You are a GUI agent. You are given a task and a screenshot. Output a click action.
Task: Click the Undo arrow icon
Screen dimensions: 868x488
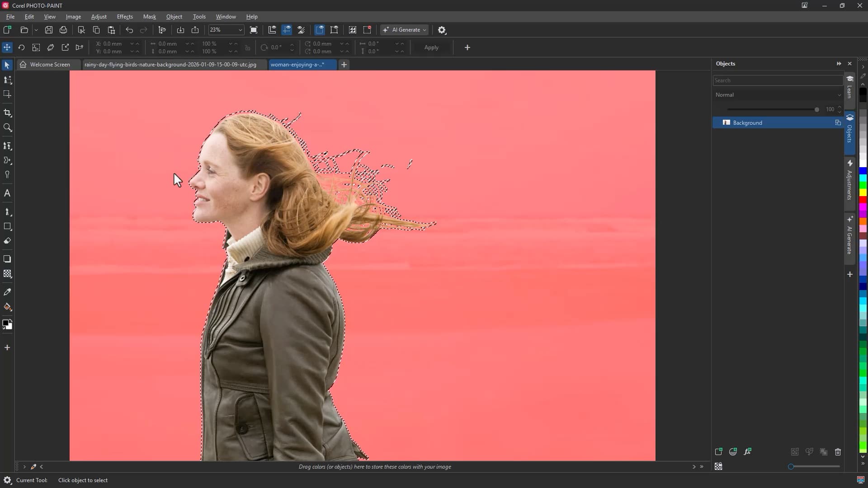click(129, 30)
